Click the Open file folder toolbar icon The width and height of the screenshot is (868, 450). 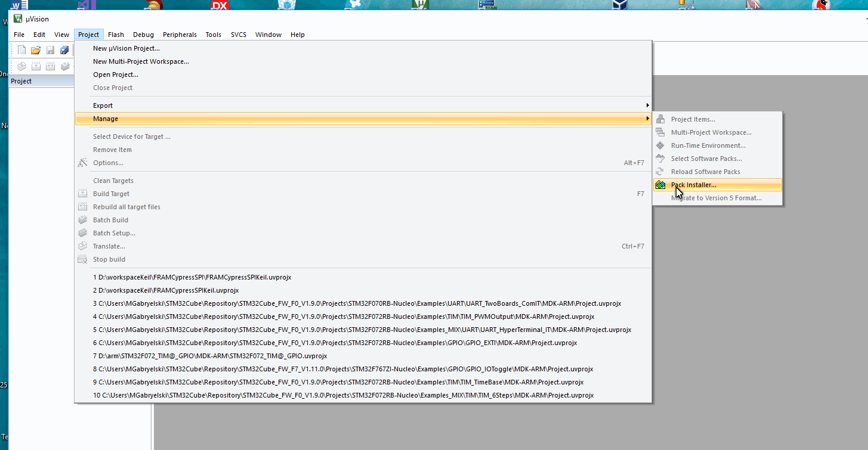(36, 50)
